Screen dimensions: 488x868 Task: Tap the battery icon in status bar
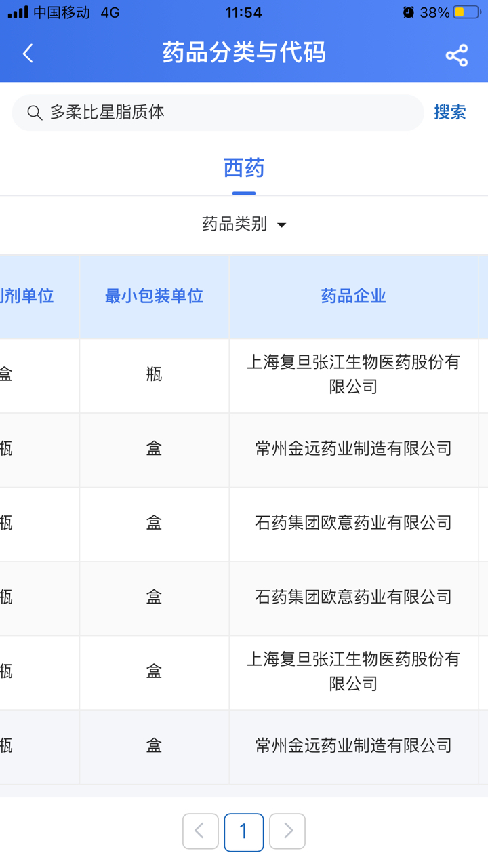coord(468,12)
